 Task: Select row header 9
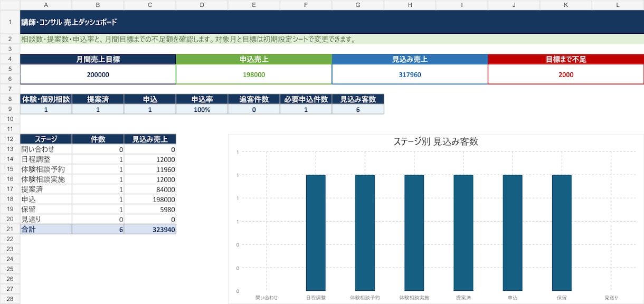tap(10, 109)
